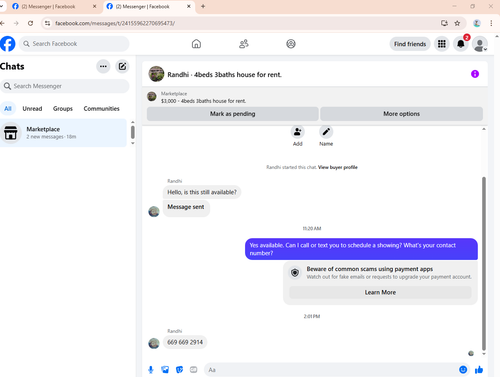Image resolution: width=500 pixels, height=377 pixels.
Task: Click the scam warning shield icon
Action: point(295,273)
